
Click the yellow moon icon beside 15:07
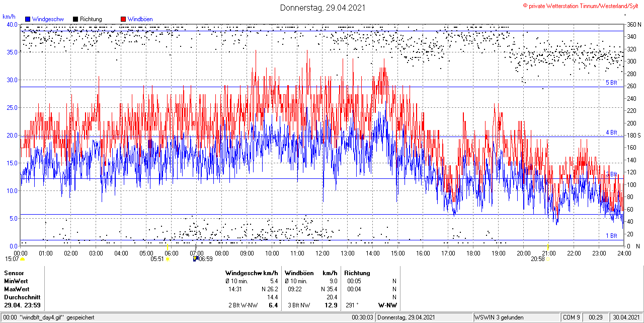22,259
